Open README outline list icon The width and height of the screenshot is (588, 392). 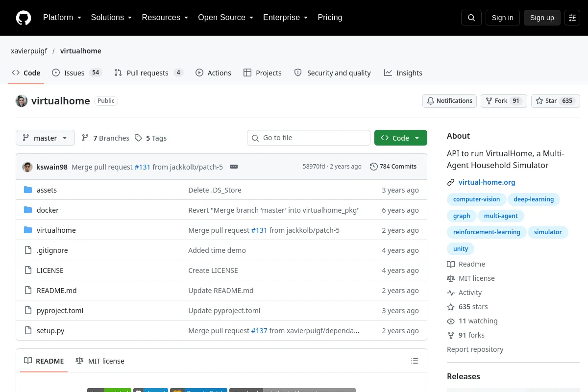(x=415, y=361)
